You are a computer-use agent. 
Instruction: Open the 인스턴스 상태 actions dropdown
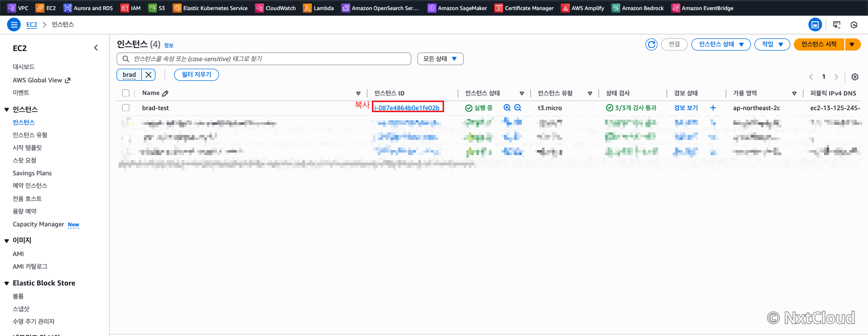[x=721, y=44]
